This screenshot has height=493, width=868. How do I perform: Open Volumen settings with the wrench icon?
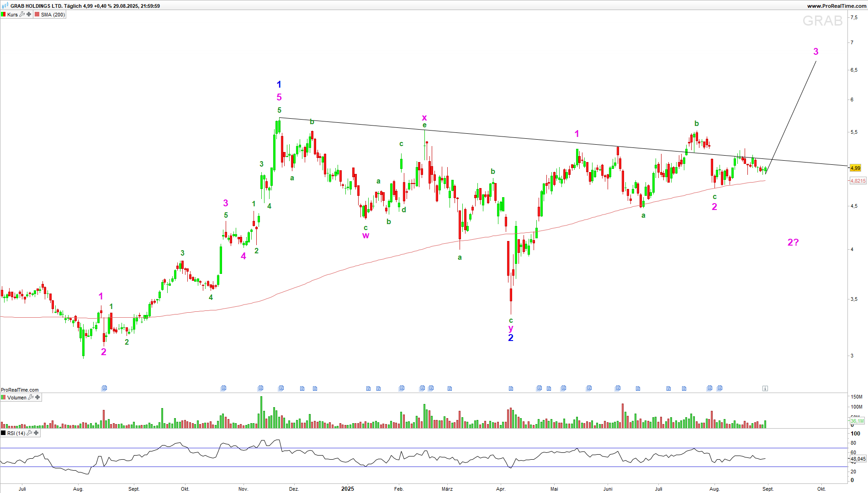point(31,398)
